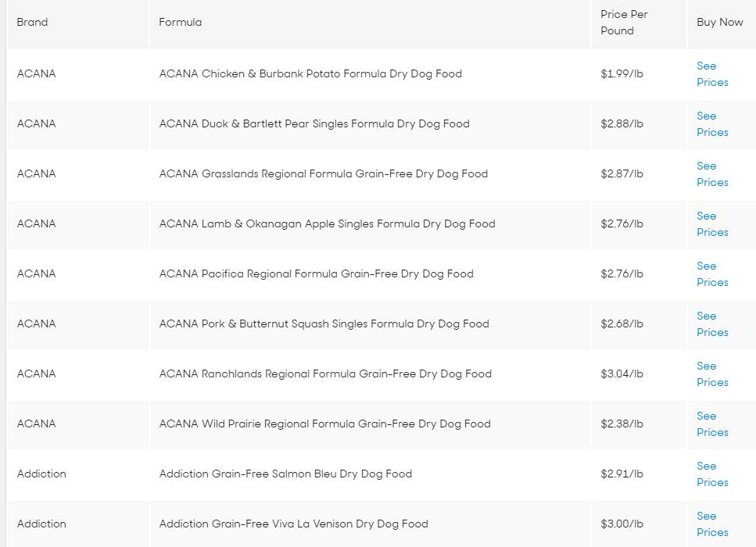Click the $3.00/lb price for Viva La Venison
This screenshot has height=547, width=756.
tap(622, 524)
